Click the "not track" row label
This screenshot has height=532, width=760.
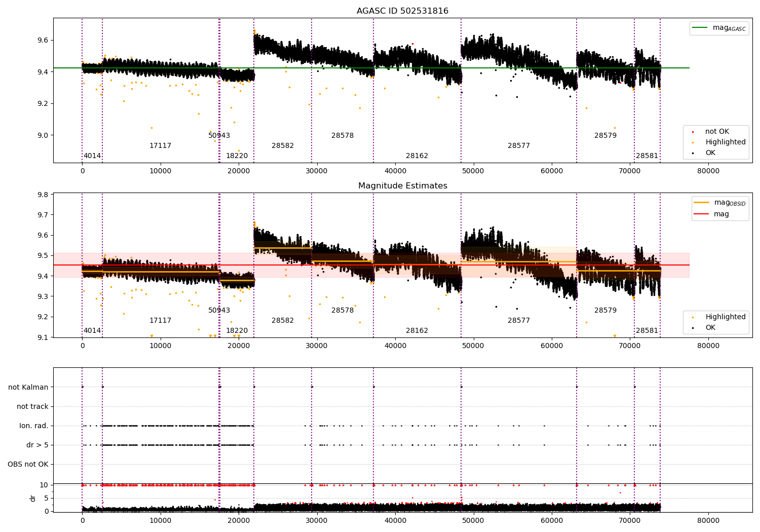click(x=32, y=406)
